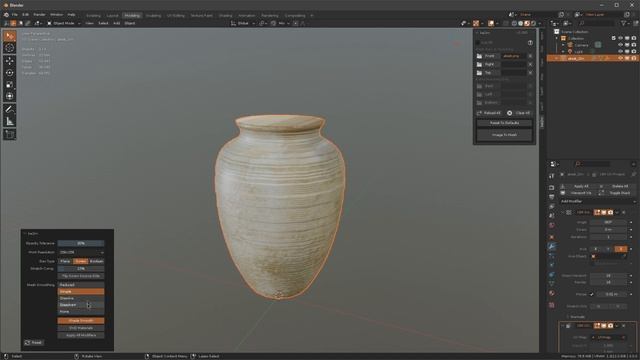Open Material properties tab
This screenshot has width=640, height=360.
551,293
